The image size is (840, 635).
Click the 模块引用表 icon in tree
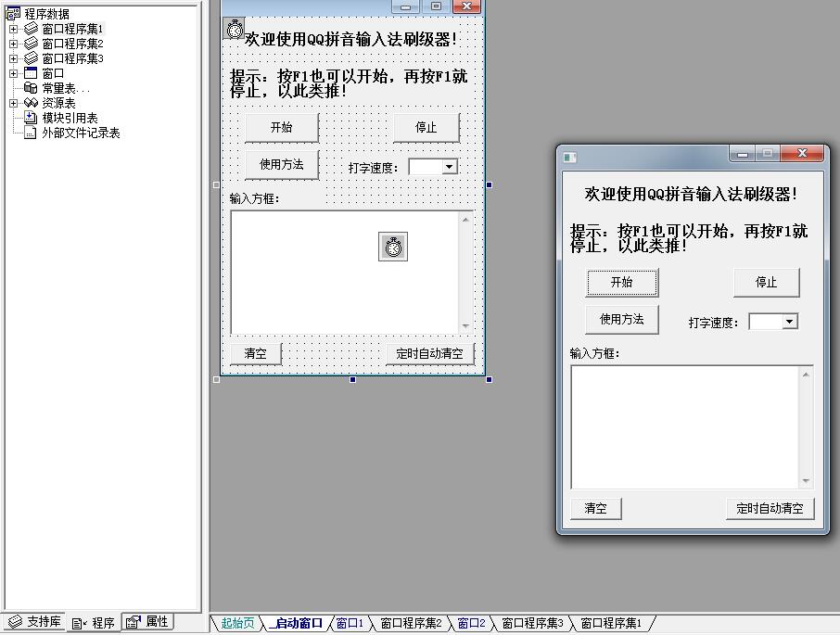point(32,117)
